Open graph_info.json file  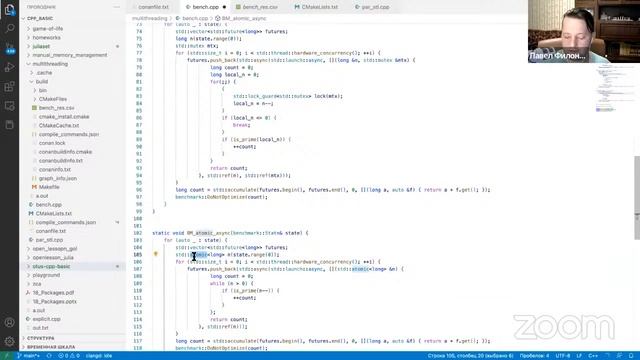(x=58, y=178)
